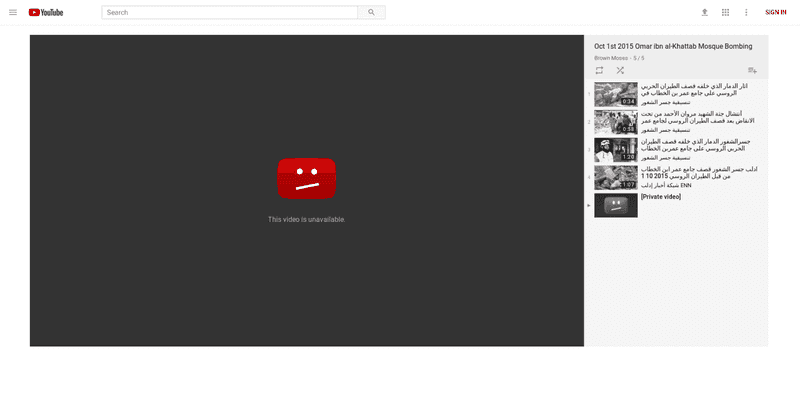Click the save playlist icon
The height and width of the screenshot is (416, 800).
pyautogui.click(x=752, y=70)
